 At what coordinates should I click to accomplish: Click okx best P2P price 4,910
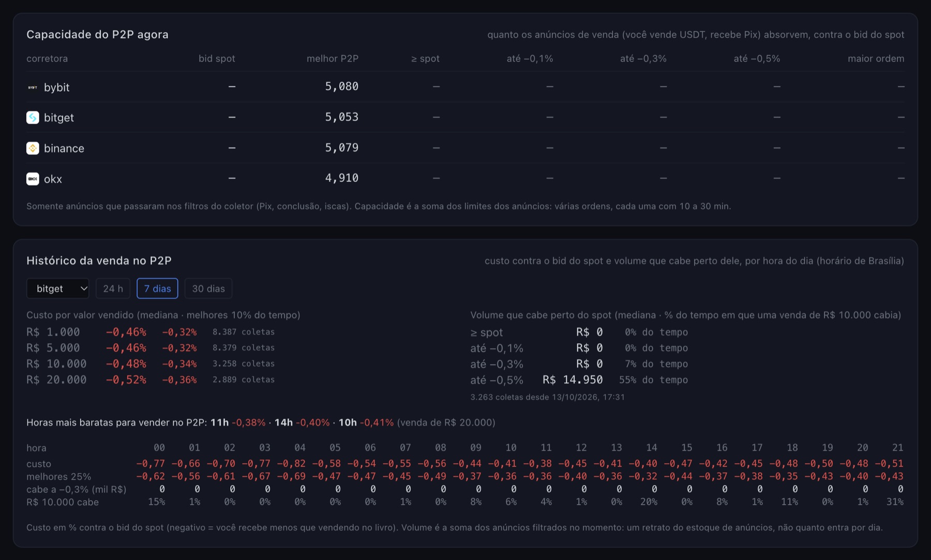pyautogui.click(x=341, y=178)
